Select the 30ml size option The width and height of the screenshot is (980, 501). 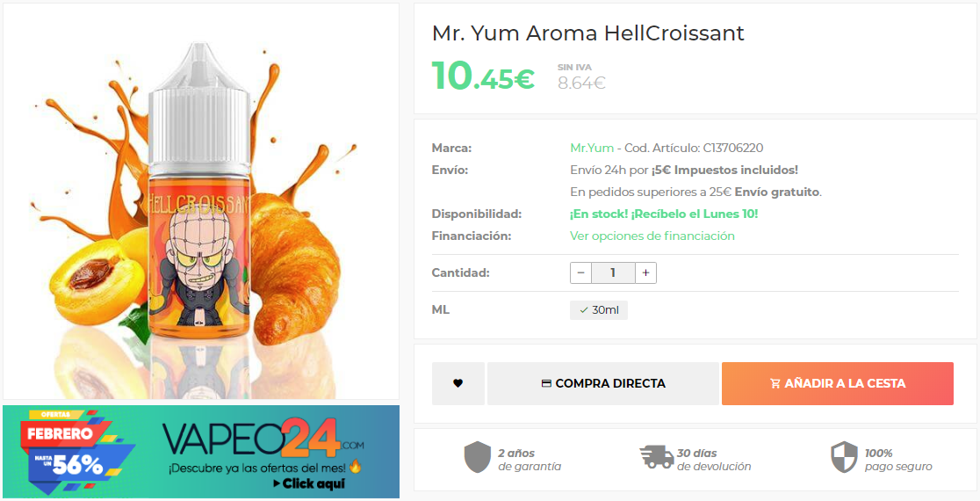point(599,310)
